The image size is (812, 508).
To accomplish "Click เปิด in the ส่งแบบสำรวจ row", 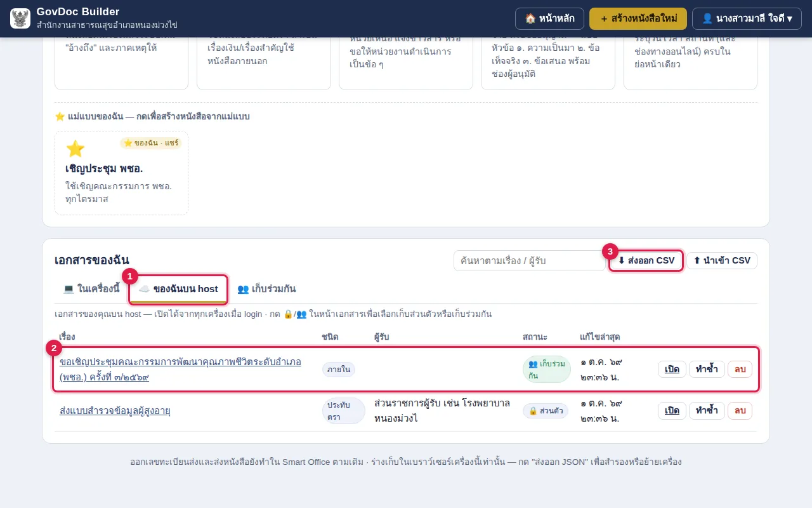I will [x=672, y=410].
